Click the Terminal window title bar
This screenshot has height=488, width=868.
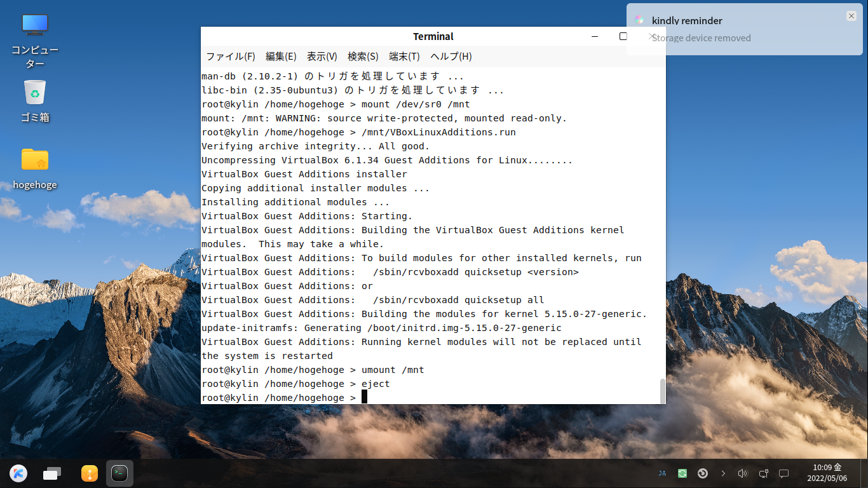[x=433, y=36]
